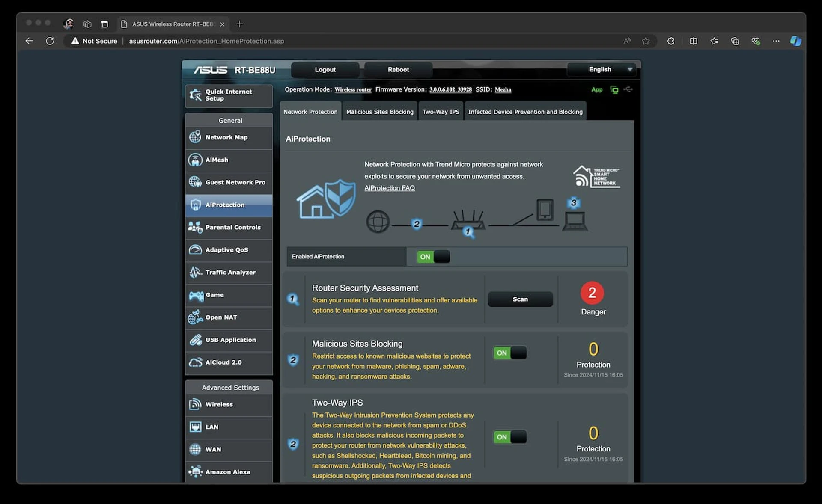
Task: Open Amazon Alexa settings
Action: 229,472
